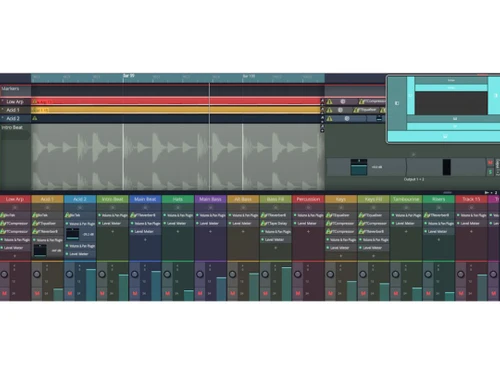Click the warning icon on Acid 1 track row
500x375 pixels.
(x=329, y=110)
